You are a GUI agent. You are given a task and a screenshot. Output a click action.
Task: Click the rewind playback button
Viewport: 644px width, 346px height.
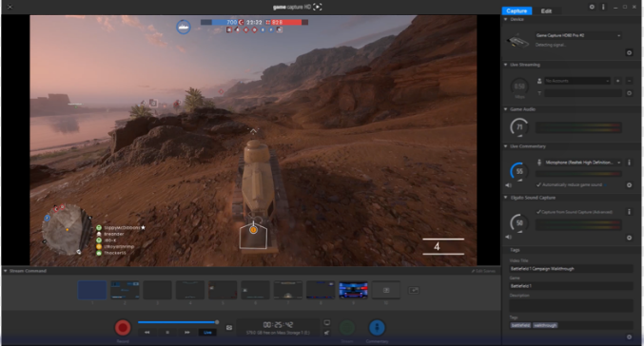point(147,333)
